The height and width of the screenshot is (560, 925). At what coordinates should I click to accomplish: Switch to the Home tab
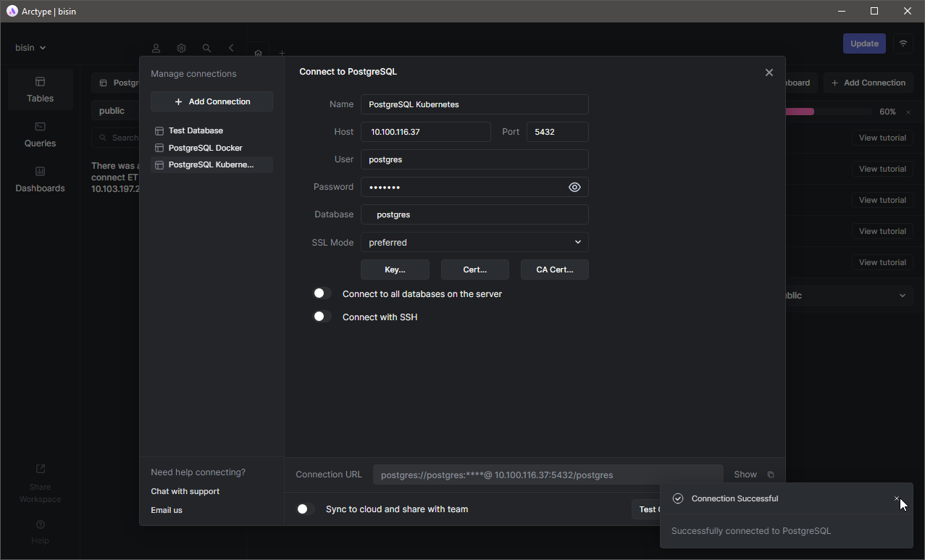[x=258, y=52]
